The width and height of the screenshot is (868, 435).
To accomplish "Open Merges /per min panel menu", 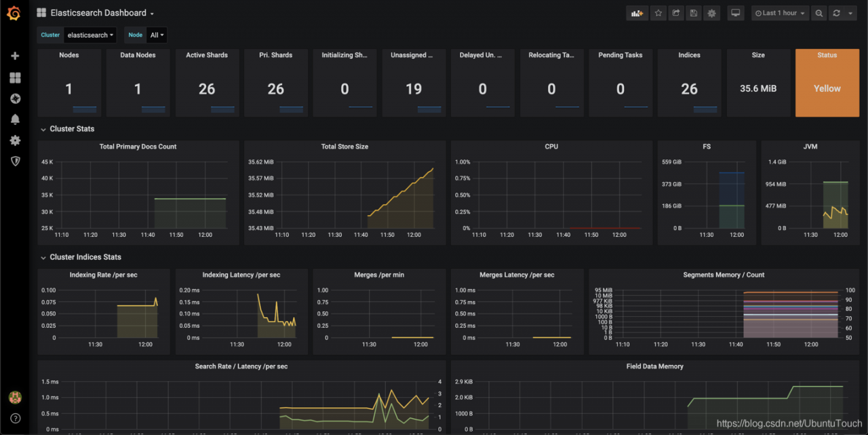I will point(379,275).
